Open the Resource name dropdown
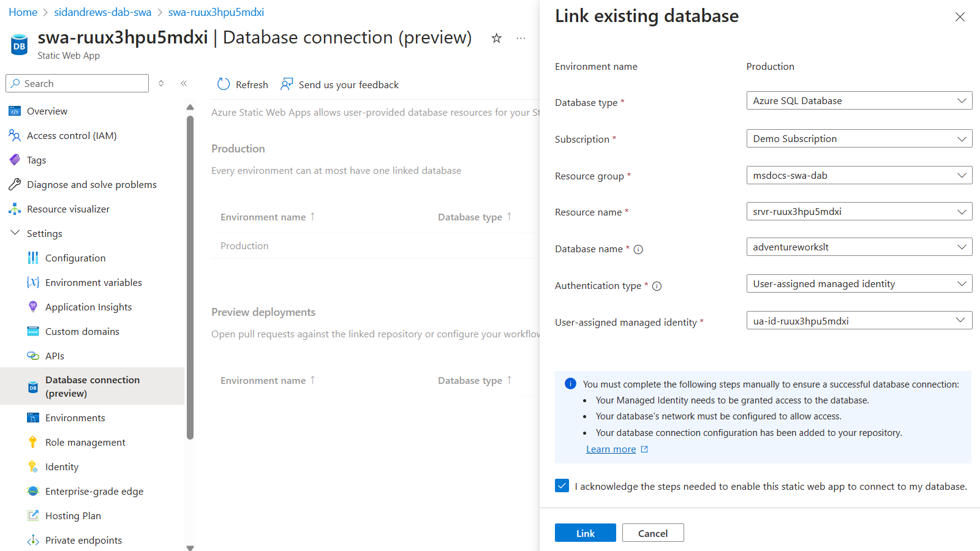This screenshot has width=980, height=551. coord(859,211)
